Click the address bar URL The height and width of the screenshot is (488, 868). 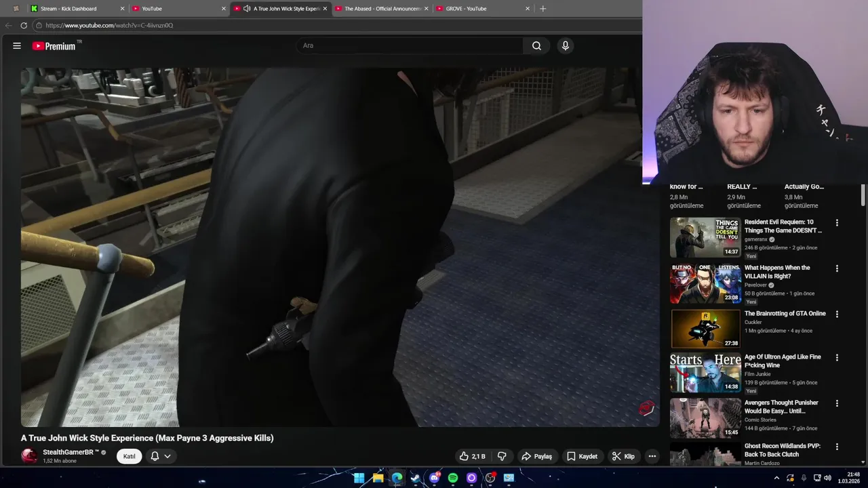108,25
